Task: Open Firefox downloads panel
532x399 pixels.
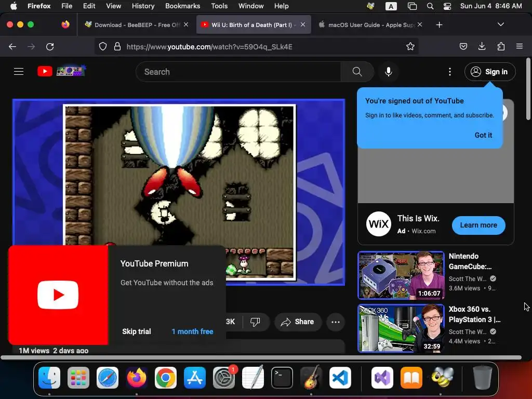Action: point(482,46)
